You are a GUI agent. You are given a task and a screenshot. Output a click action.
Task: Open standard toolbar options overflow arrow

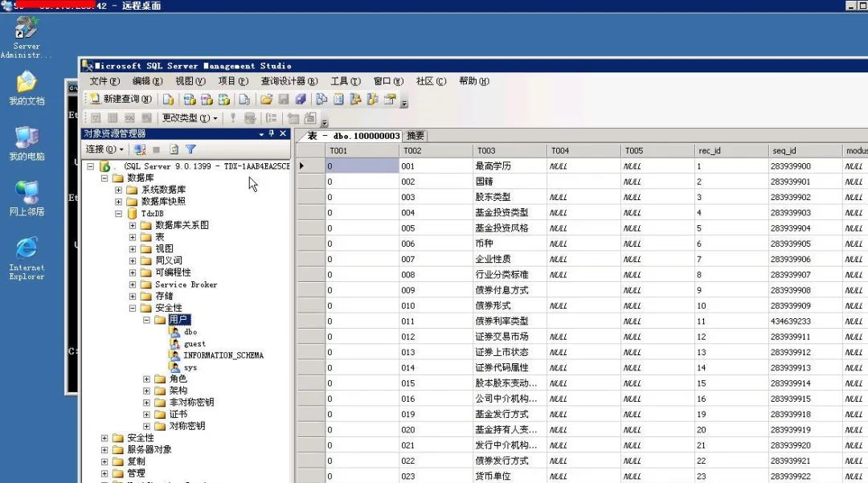(404, 103)
